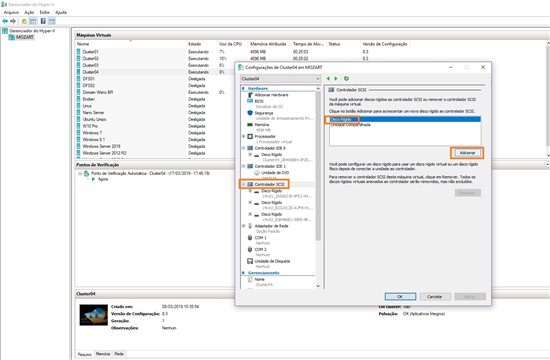Image resolution: width=550 pixels, height=360 pixels.
Task: Select Adaptador de Rede in the tree
Action: click(271, 226)
